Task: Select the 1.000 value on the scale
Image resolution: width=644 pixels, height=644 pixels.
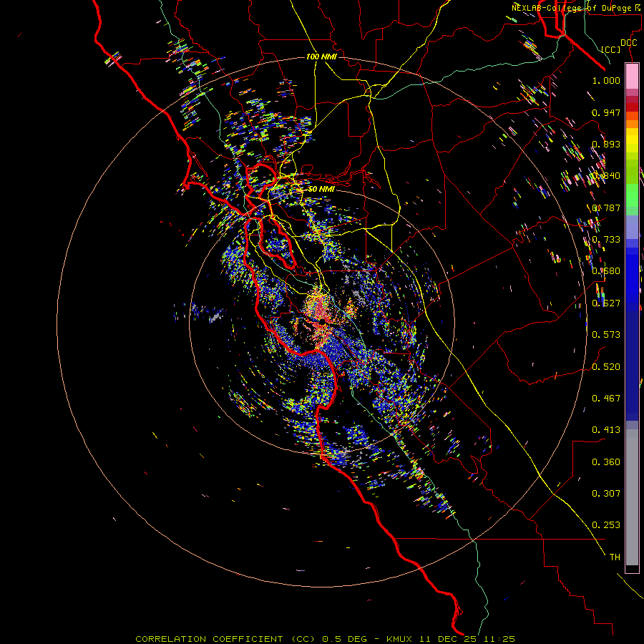Action: point(606,80)
